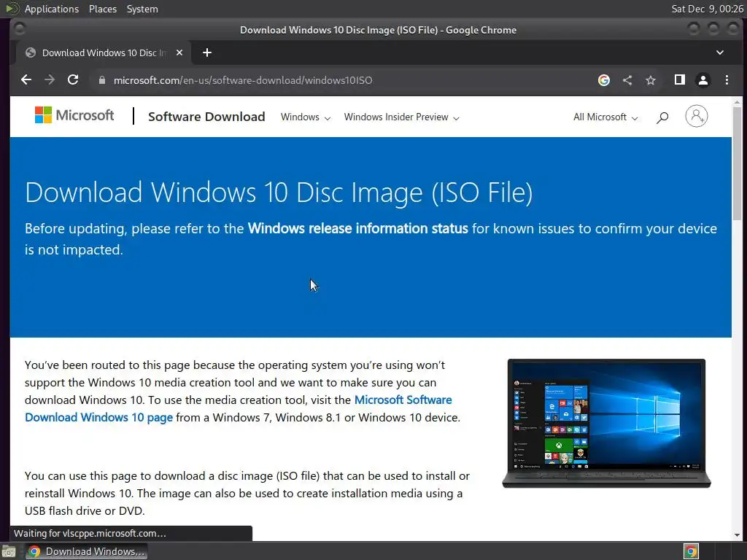The height and width of the screenshot is (560, 747).
Task: Open the Applications menu
Action: [x=52, y=9]
